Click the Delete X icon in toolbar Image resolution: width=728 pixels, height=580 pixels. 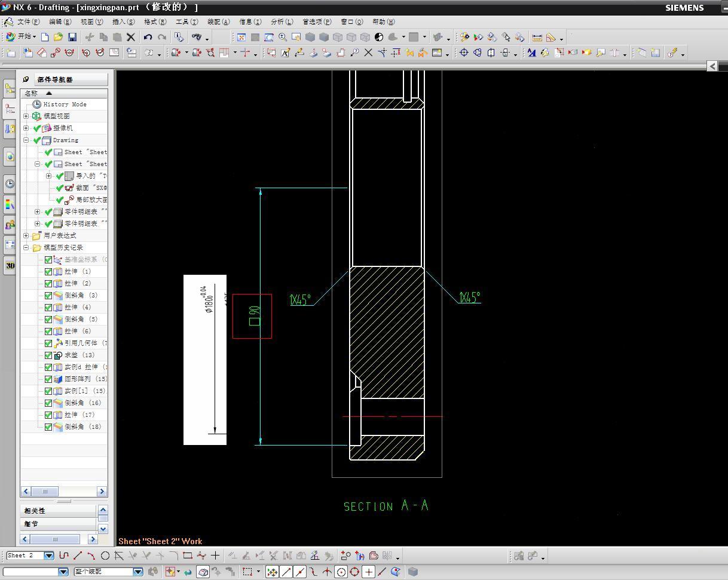click(x=131, y=37)
